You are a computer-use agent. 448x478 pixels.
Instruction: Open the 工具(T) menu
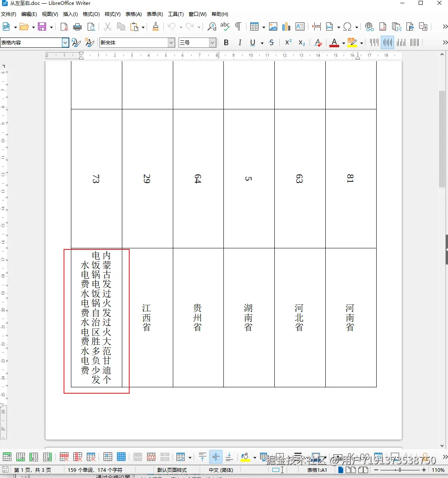tap(176, 14)
